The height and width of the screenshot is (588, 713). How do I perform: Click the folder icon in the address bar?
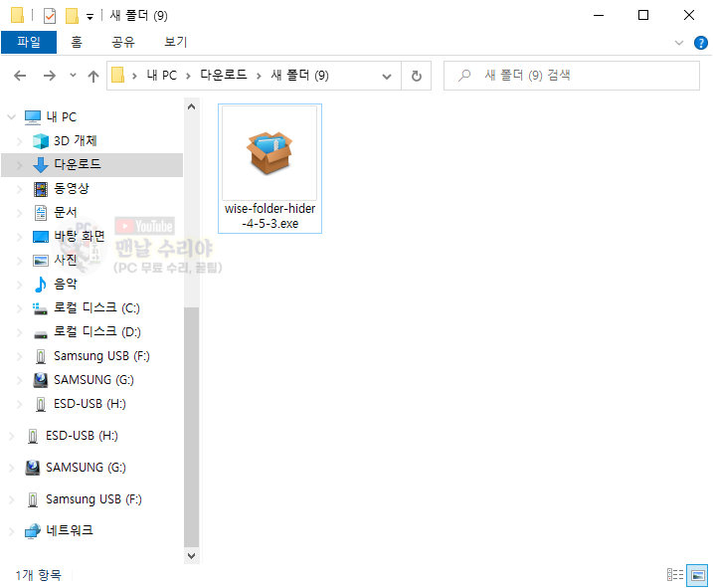117,75
